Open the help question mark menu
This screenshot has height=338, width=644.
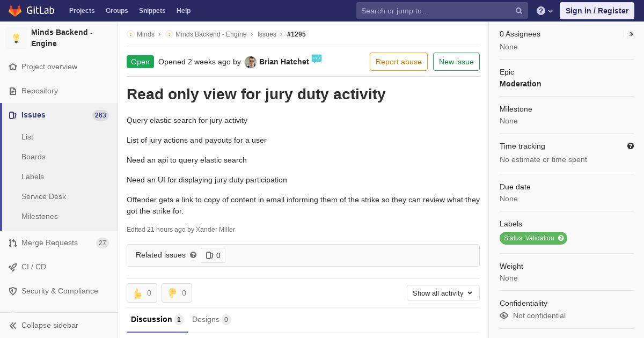point(545,11)
